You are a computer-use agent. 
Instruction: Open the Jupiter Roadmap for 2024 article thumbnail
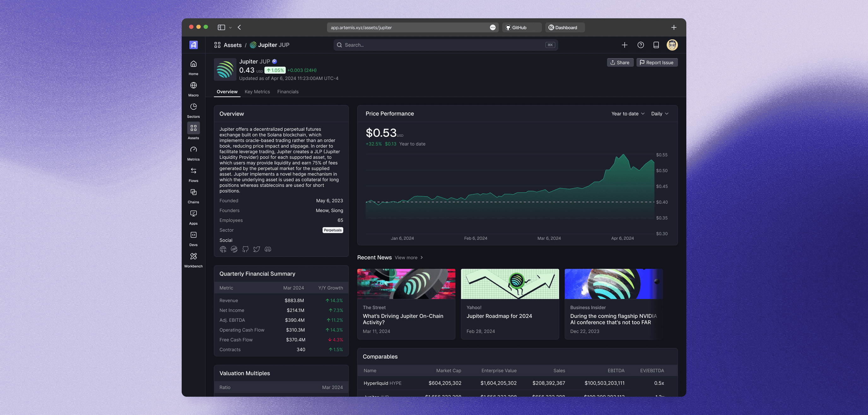[509, 284]
